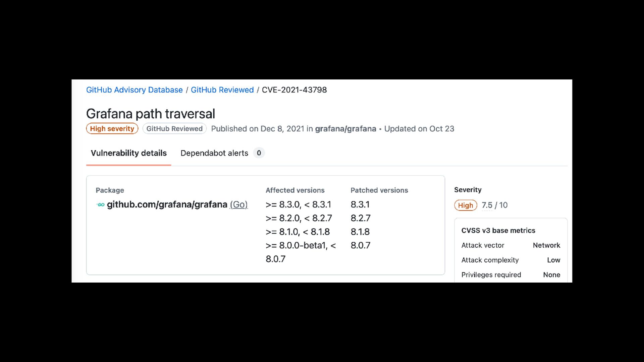The image size is (644, 362).
Task: Open the Dependabot alerts tab
Action: 214,153
